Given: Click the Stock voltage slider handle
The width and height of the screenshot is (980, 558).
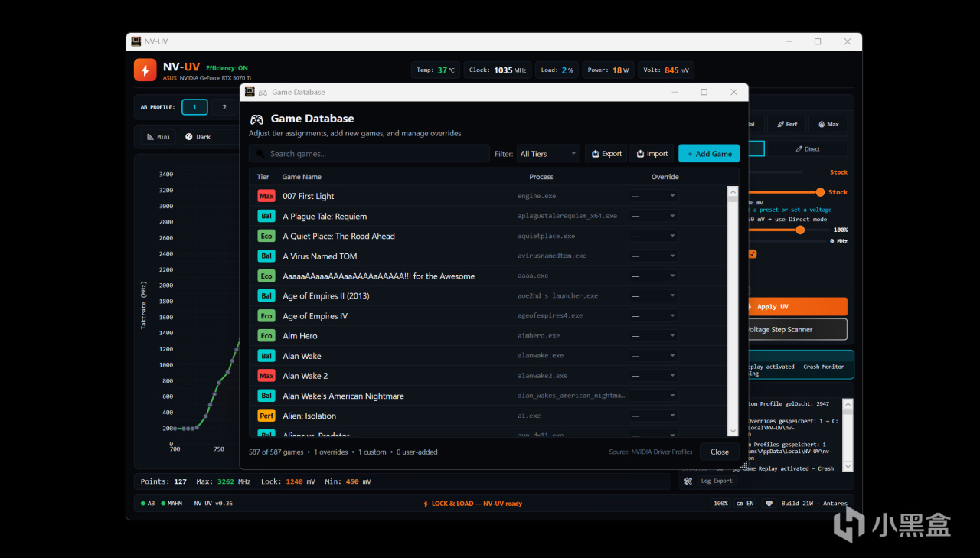Looking at the screenshot, I should coord(820,192).
